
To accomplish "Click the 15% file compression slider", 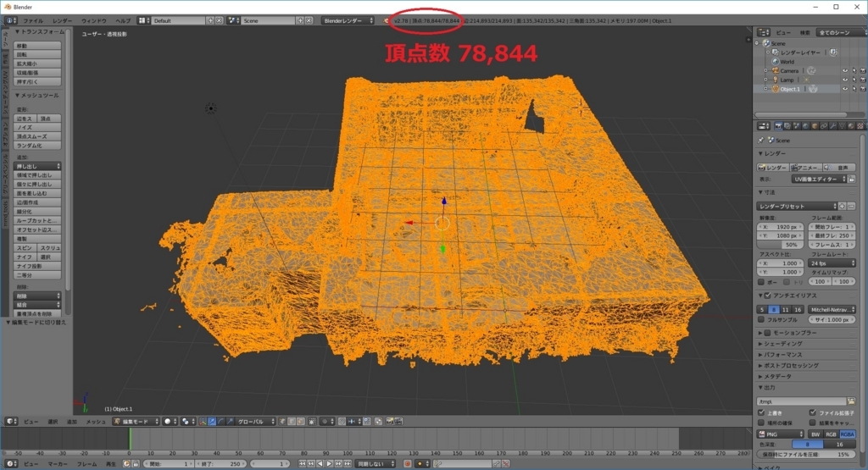I will [x=806, y=454].
